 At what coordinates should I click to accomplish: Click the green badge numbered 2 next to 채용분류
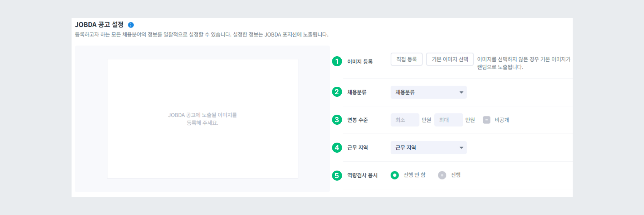(337, 92)
